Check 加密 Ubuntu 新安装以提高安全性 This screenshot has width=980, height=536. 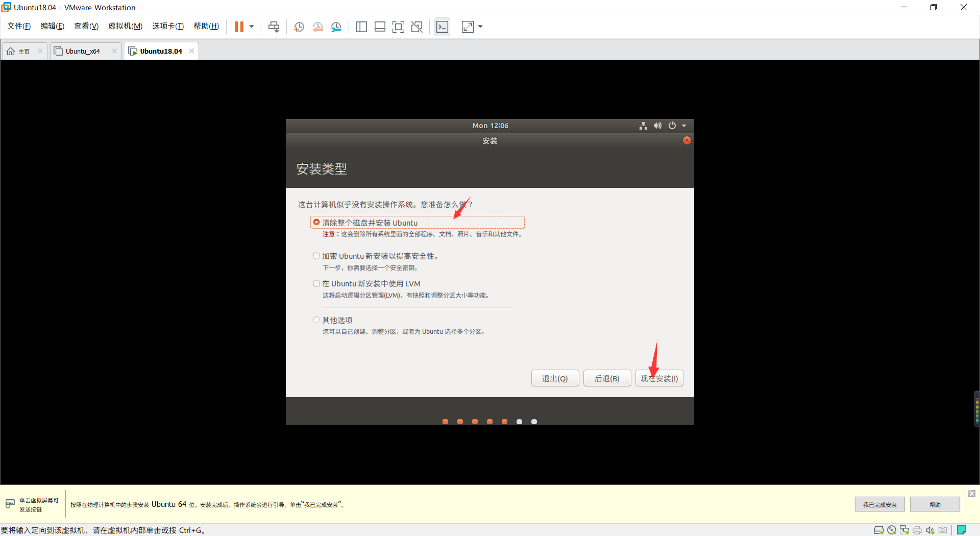coord(316,256)
